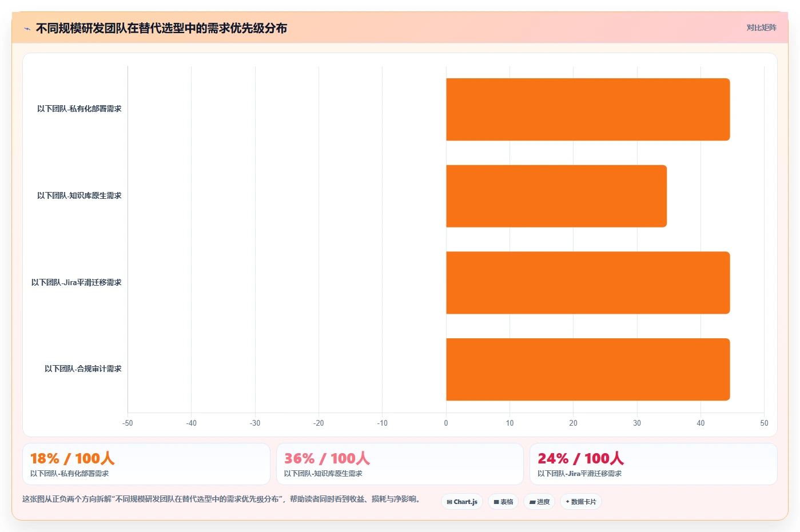The width and height of the screenshot is (800, 532).
Task: Click the 对比矩阵 label in header
Action: coord(761,27)
